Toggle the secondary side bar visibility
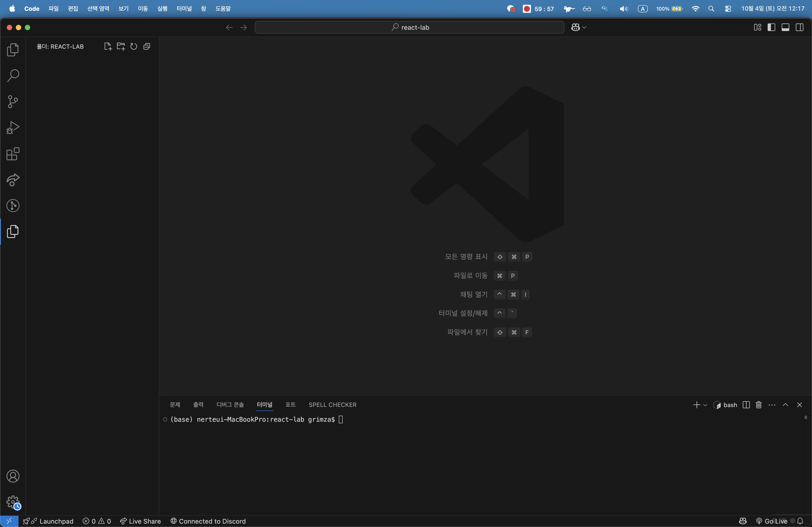812x527 pixels. coord(799,27)
